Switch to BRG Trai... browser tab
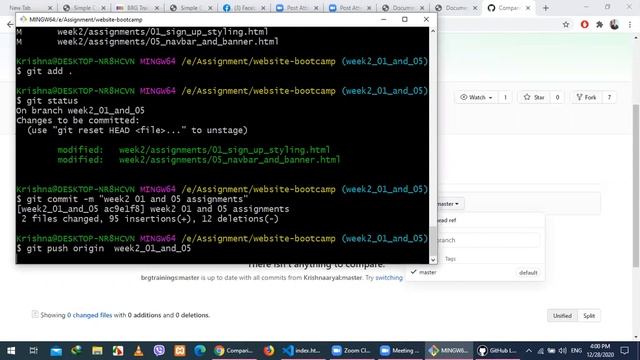This screenshot has height=360, width=640. [x=137, y=8]
